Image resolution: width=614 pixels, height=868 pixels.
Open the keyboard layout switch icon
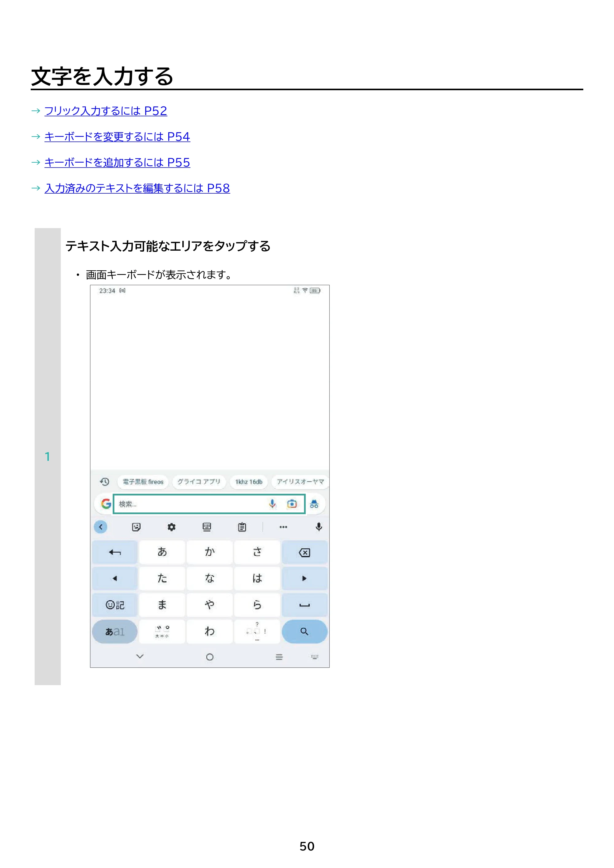[x=207, y=527]
